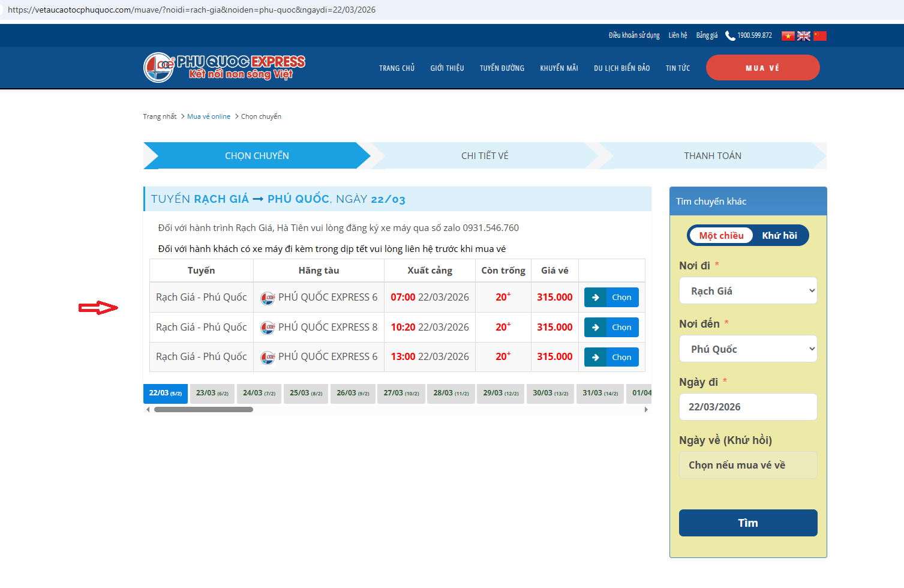Open the Nơi đi dropdown
This screenshot has width=904, height=588.
click(x=747, y=291)
